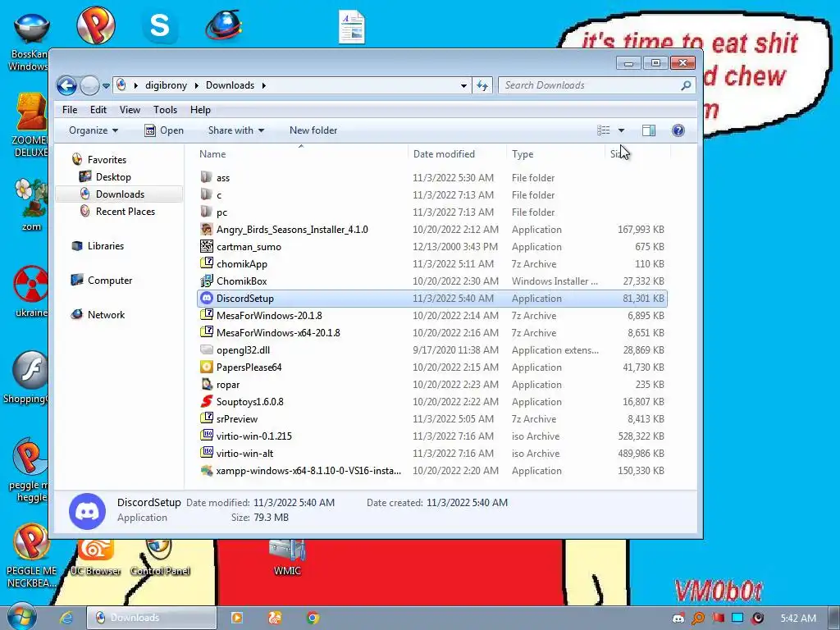
Task: Launch Google Chrome from taskbar
Action: pos(313,618)
